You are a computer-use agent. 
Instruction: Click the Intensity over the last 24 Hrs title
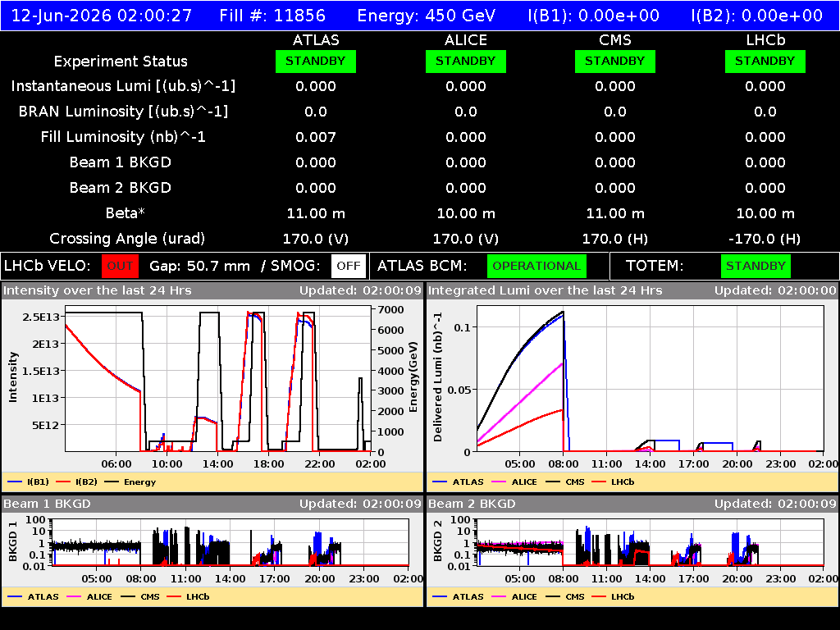tap(97, 290)
